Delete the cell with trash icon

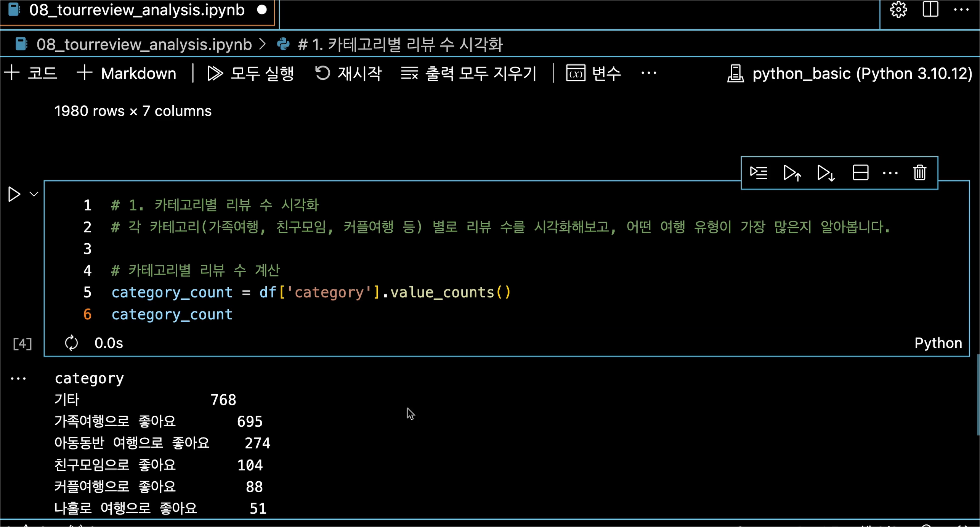pyautogui.click(x=919, y=173)
